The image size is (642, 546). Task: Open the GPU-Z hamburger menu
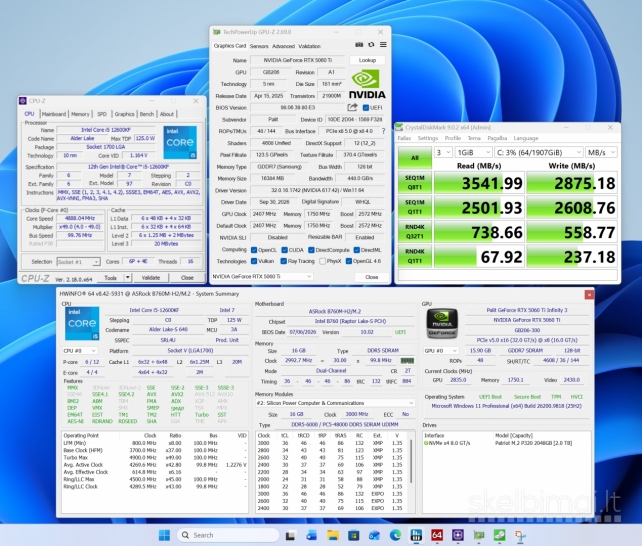pos(383,45)
